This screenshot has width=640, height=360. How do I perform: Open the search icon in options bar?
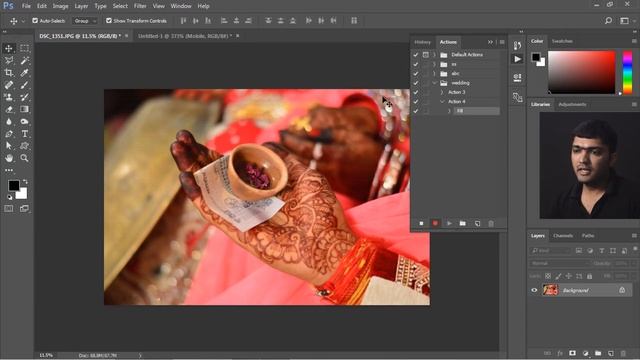(x=608, y=20)
